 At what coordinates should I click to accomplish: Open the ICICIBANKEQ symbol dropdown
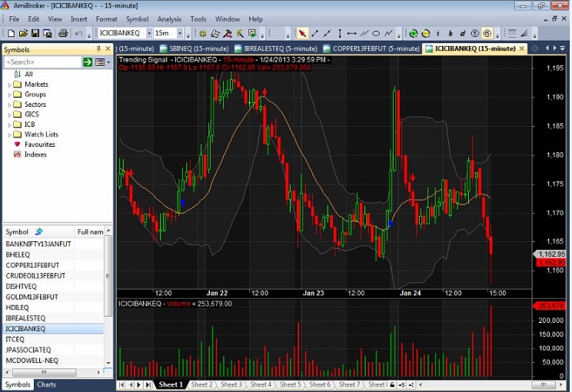point(149,33)
